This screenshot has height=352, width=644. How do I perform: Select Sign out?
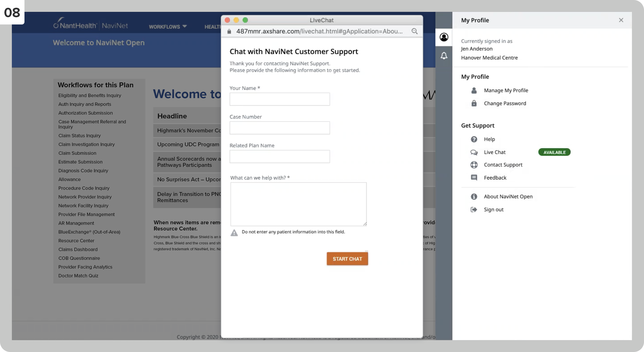pyautogui.click(x=493, y=210)
